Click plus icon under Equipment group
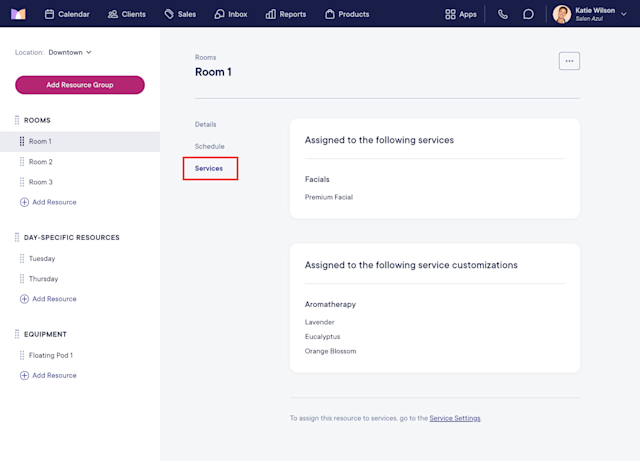 coord(24,375)
